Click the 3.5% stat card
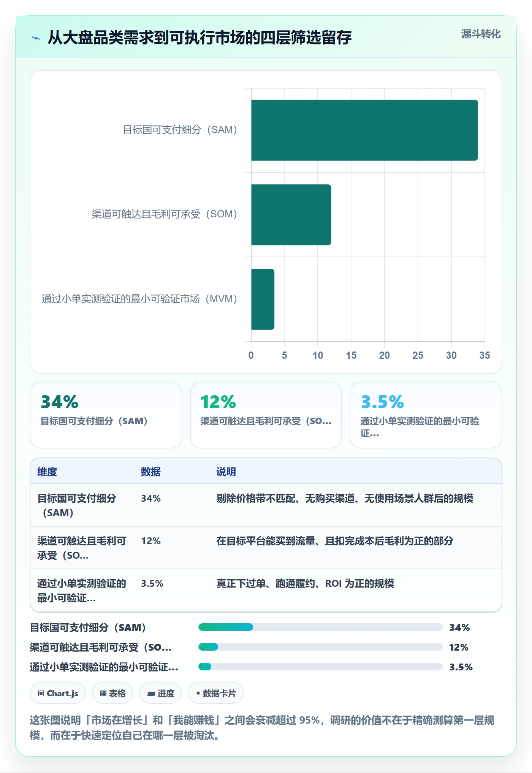532x773 pixels. click(426, 415)
